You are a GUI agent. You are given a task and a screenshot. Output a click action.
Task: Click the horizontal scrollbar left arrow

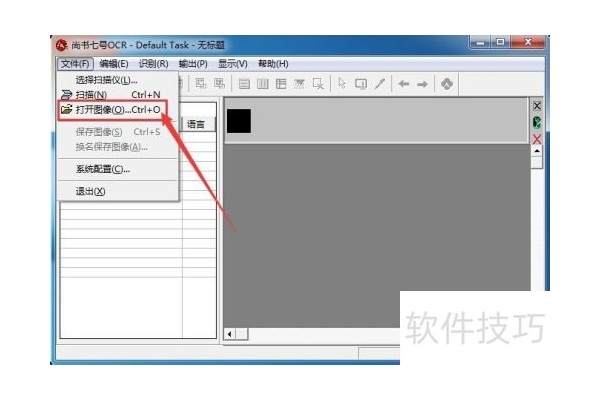tap(230, 334)
